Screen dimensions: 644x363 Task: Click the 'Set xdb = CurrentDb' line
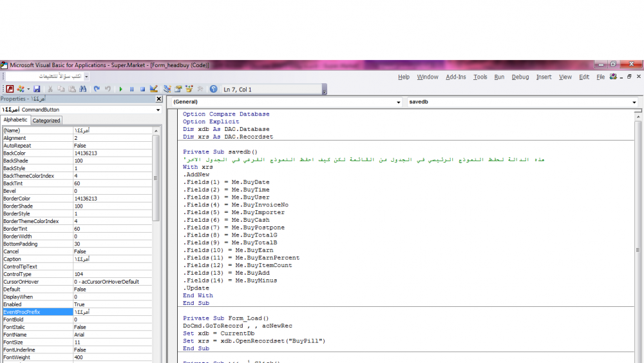[218, 333]
